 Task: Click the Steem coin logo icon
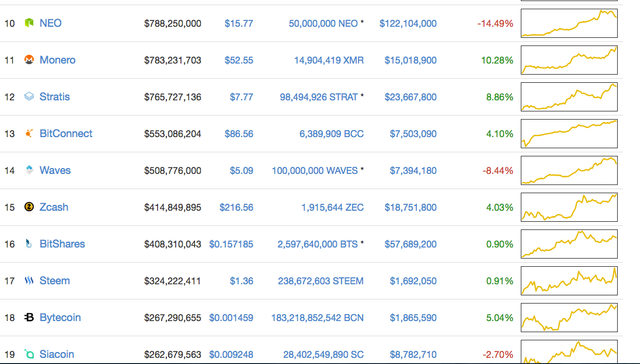(29, 280)
